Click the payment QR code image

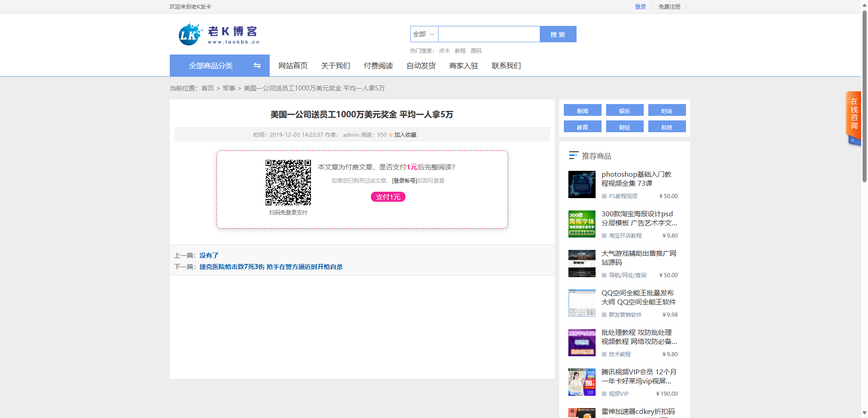288,183
